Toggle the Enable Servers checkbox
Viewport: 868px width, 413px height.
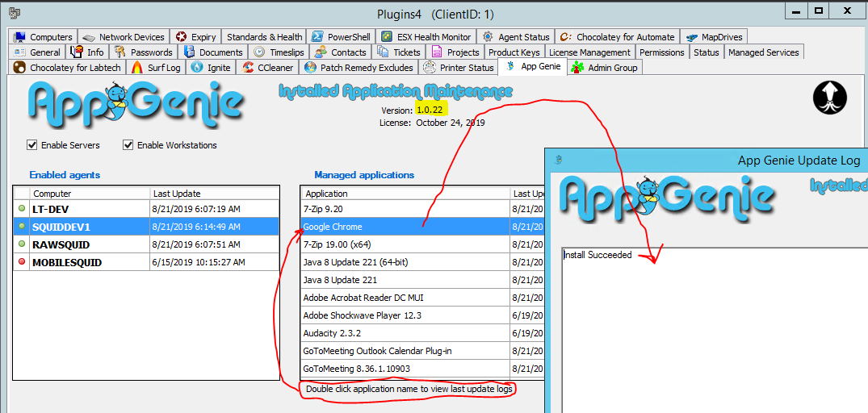click(x=32, y=145)
